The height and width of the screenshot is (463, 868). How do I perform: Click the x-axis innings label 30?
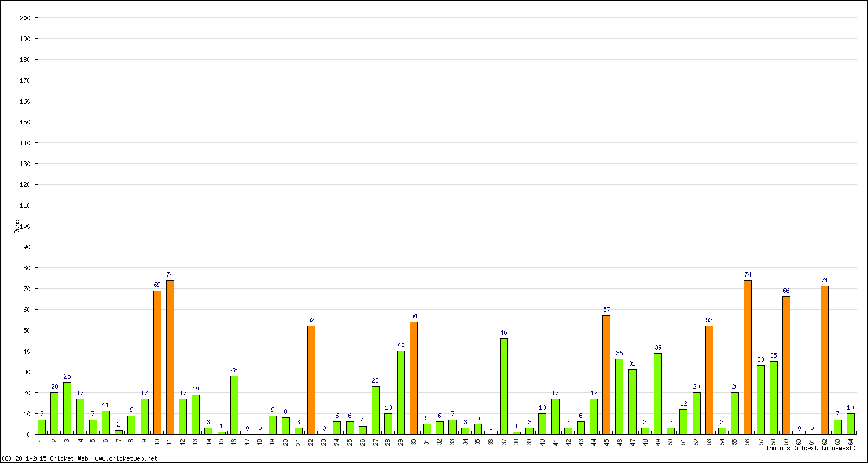pos(414,441)
